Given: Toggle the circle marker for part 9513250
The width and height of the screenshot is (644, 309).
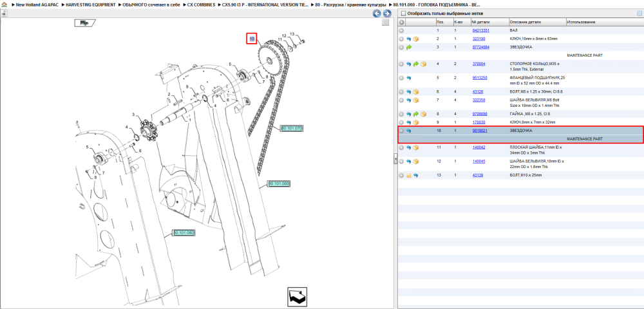Looking at the screenshot, I should coord(402,77).
